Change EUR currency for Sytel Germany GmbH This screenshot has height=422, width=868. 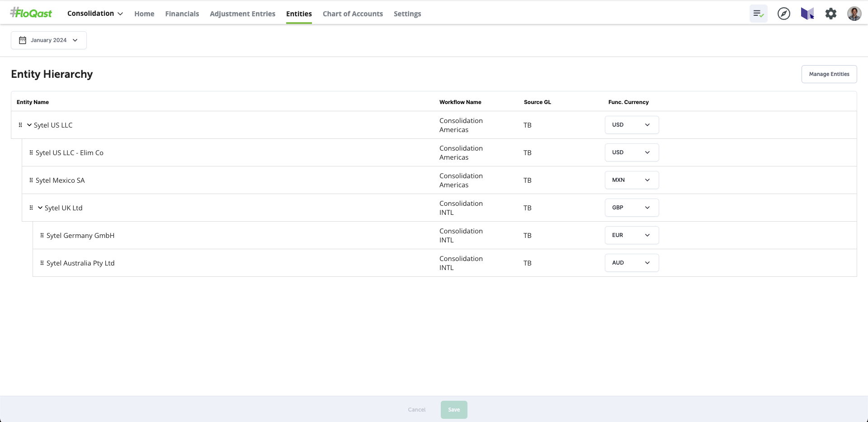pos(632,235)
